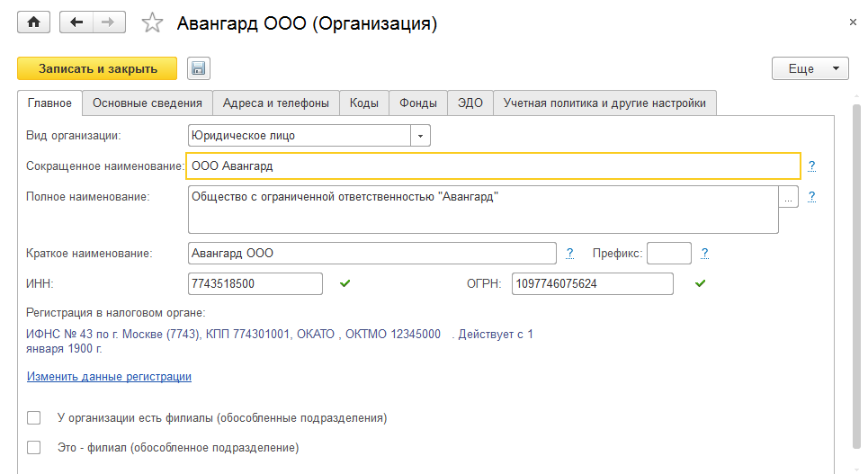Check 'Это - филиал' checkbox
The height and width of the screenshot is (474, 868).
pyautogui.click(x=34, y=446)
